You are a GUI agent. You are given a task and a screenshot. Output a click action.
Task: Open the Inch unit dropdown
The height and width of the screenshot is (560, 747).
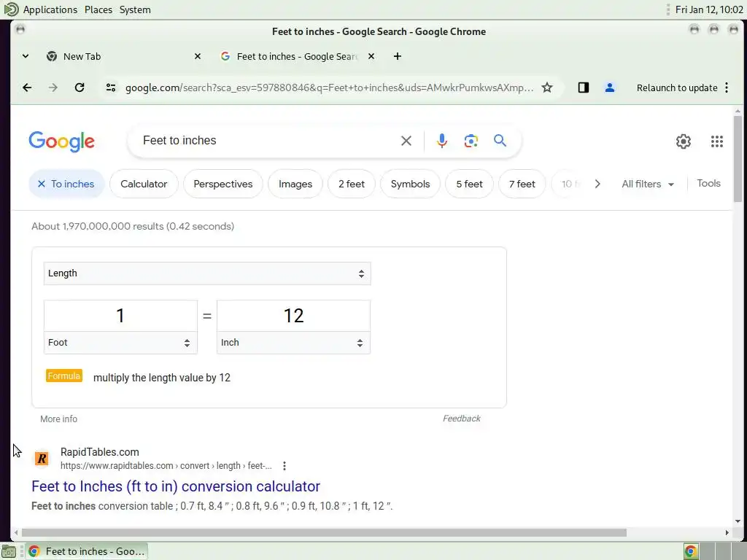pyautogui.click(x=293, y=343)
